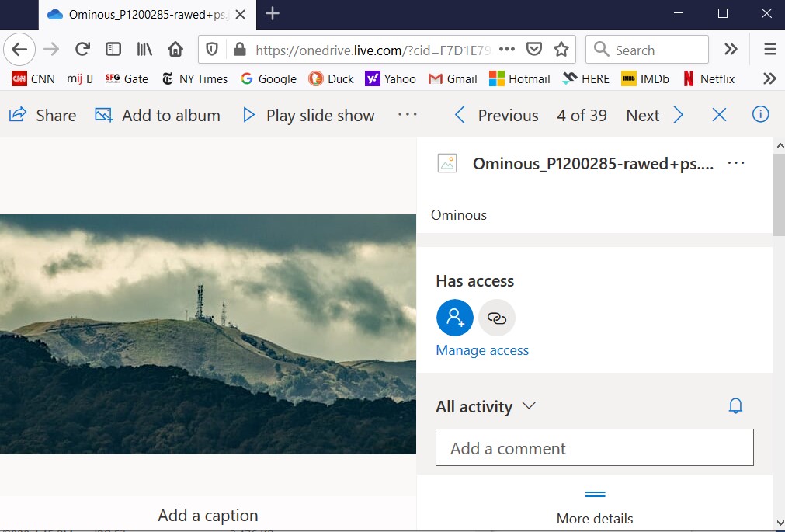Screen dimensions: 785x532
Task: Open the Yahoo bookmark
Action: tap(391, 78)
